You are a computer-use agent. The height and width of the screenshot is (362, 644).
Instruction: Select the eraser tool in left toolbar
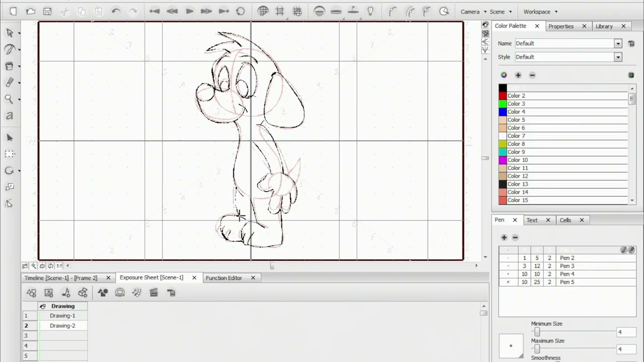pos(9,82)
